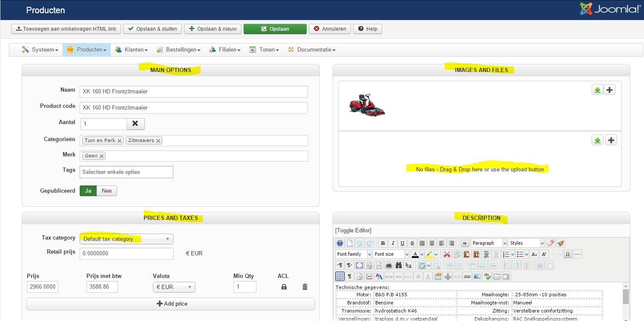
Task: Click the print icon in the editor
Action: pos(389,265)
